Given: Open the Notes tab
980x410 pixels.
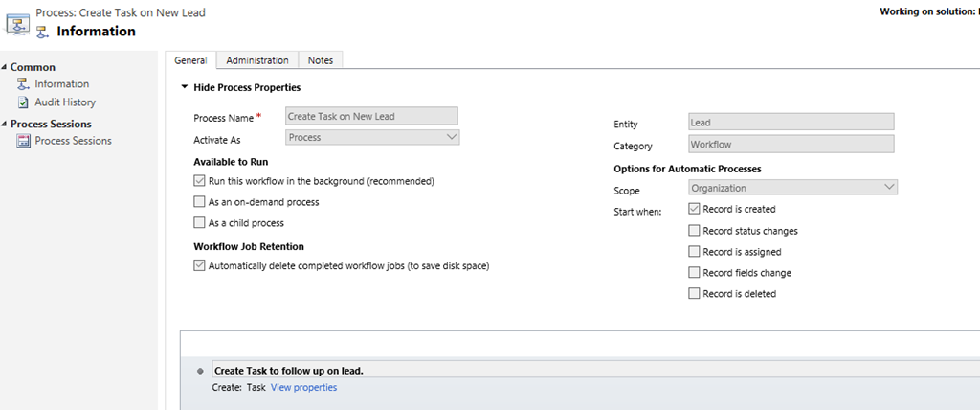Looking at the screenshot, I should 321,60.
